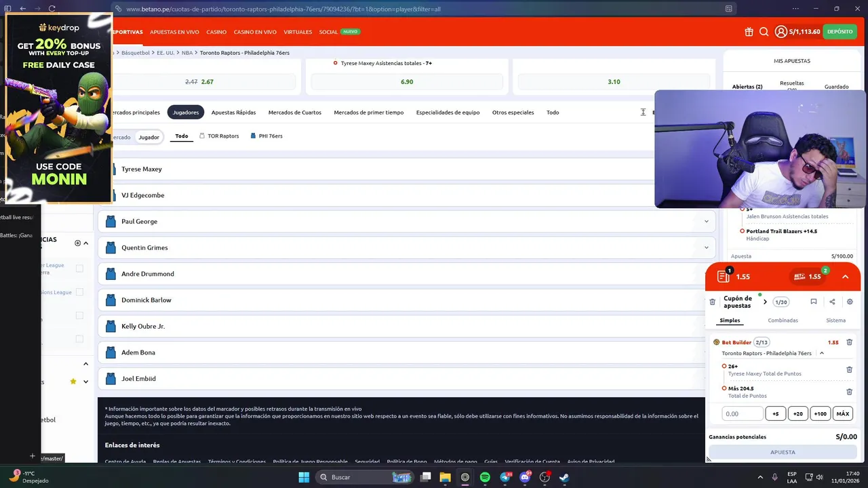Expand Quentin Grimes row chevron
This screenshot has height=488, width=868.
click(706, 247)
